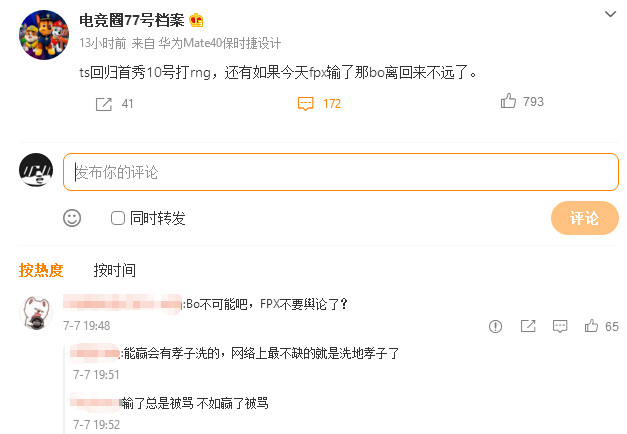Open the poster's cartoon avatar thumbnail
627x434 pixels.
[x=44, y=37]
